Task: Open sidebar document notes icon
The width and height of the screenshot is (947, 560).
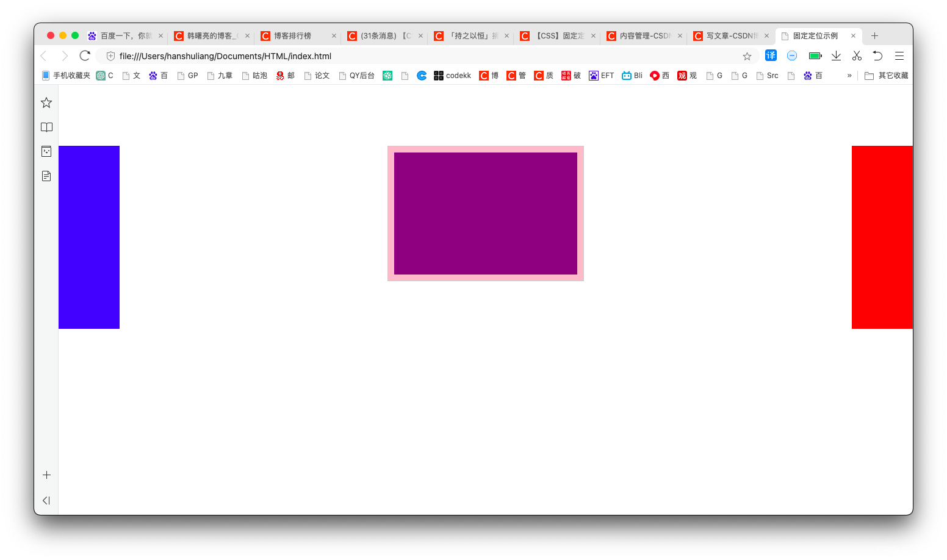Action: [46, 176]
